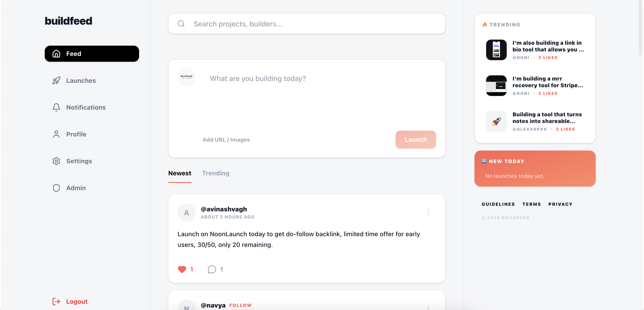
Task: Follow the user navya
Action: tap(240, 305)
